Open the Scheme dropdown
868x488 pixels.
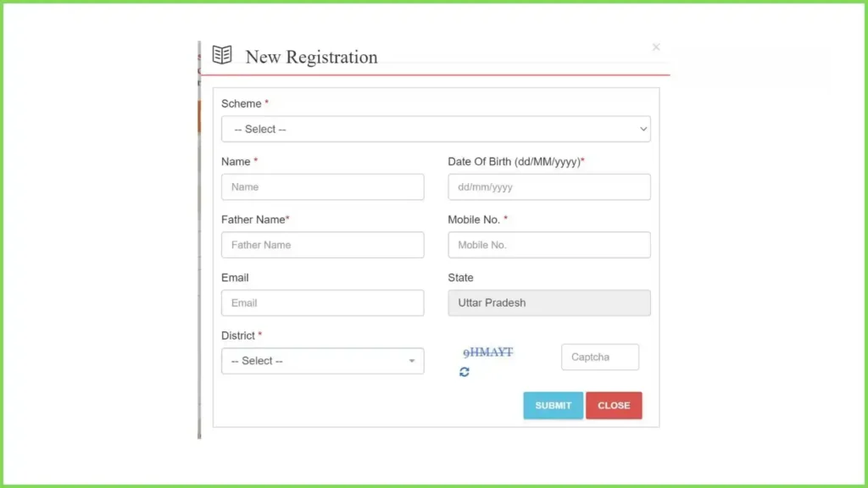[436, 129]
